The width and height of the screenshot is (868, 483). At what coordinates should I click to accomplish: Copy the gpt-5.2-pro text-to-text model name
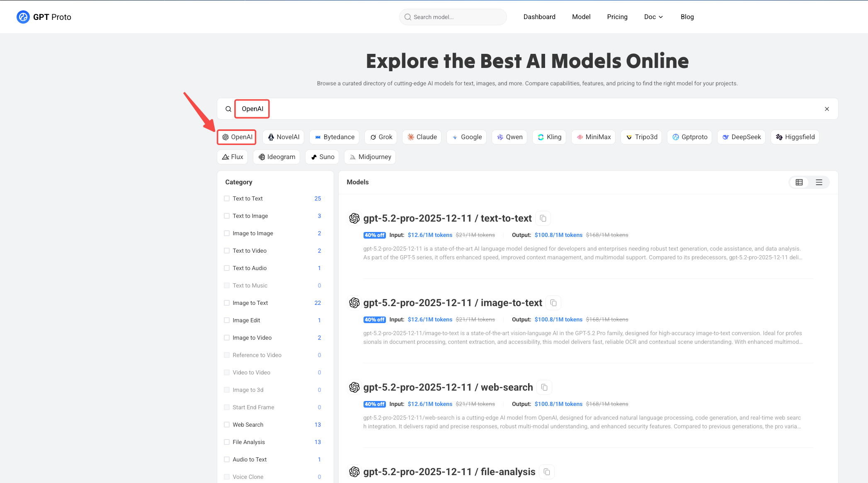pos(543,218)
